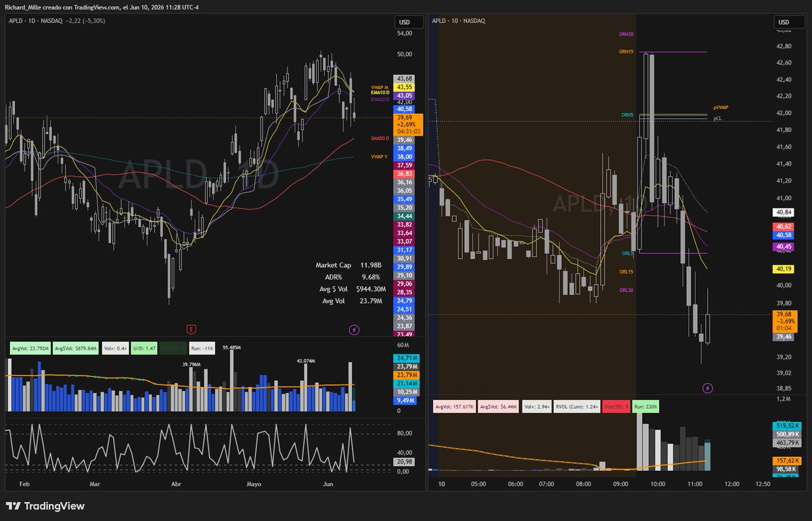Click the Vol×: 2.94× indicator box
This screenshot has height=521, width=812.
click(x=537, y=407)
